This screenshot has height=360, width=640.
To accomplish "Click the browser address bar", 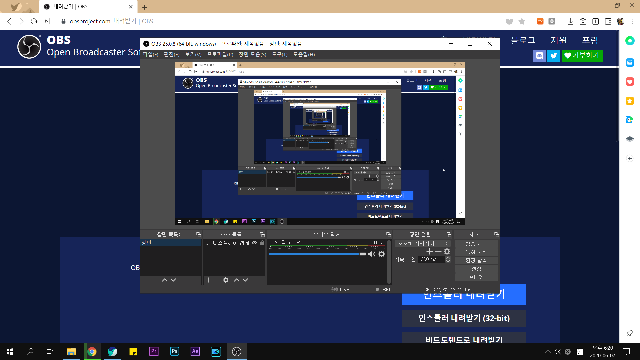I will click(x=282, y=21).
